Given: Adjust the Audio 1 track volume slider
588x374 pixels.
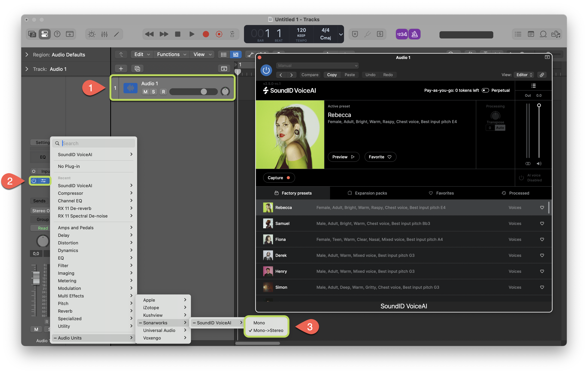Looking at the screenshot, I should 204,92.
